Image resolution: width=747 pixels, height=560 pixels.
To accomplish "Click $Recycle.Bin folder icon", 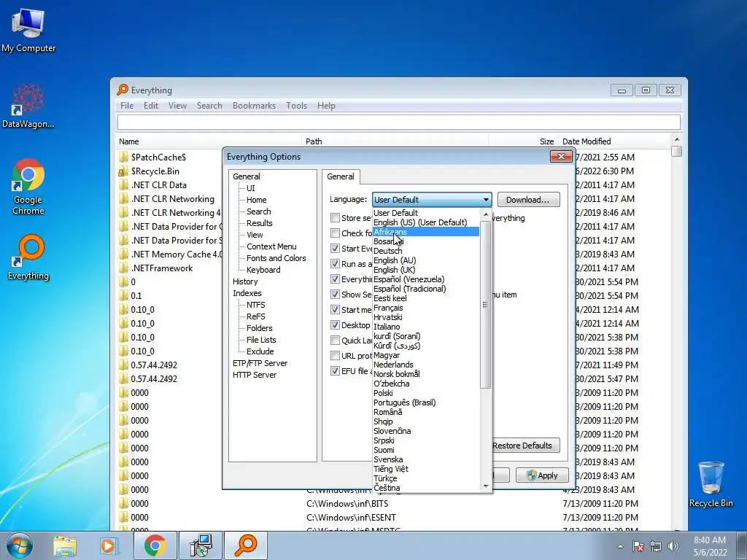I will (x=123, y=171).
